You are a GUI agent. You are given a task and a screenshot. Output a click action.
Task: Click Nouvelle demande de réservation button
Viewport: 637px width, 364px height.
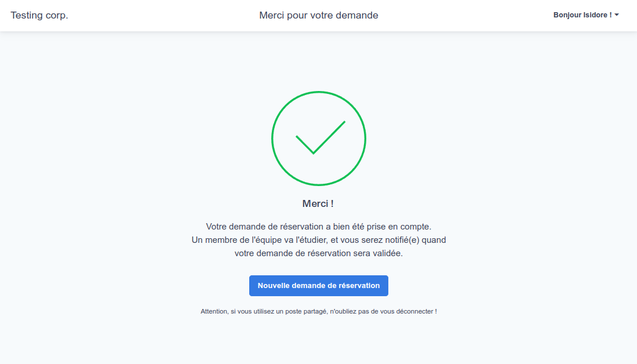(x=319, y=286)
